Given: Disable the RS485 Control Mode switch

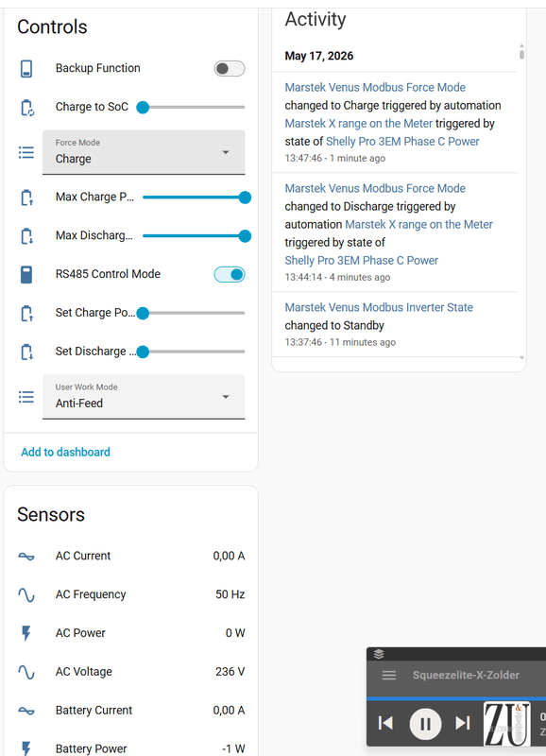Looking at the screenshot, I should [230, 274].
